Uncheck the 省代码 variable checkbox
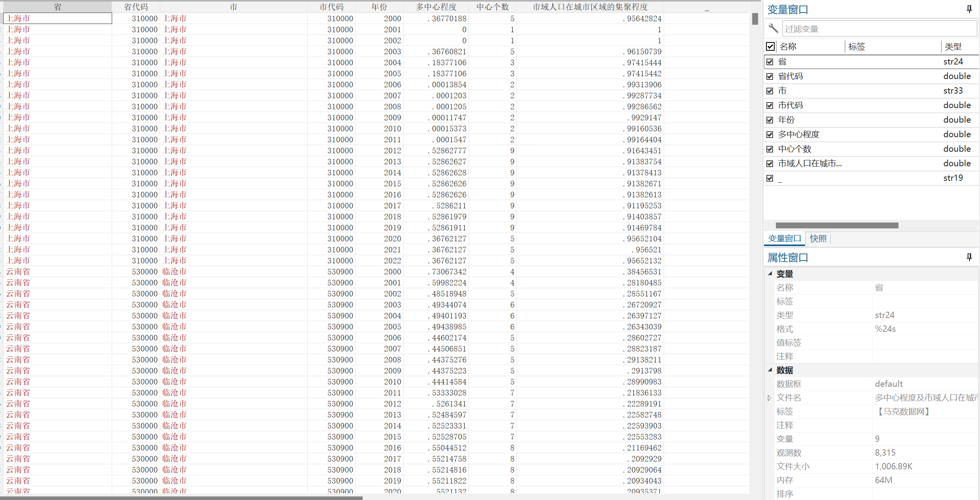The image size is (980, 500). coord(770,76)
